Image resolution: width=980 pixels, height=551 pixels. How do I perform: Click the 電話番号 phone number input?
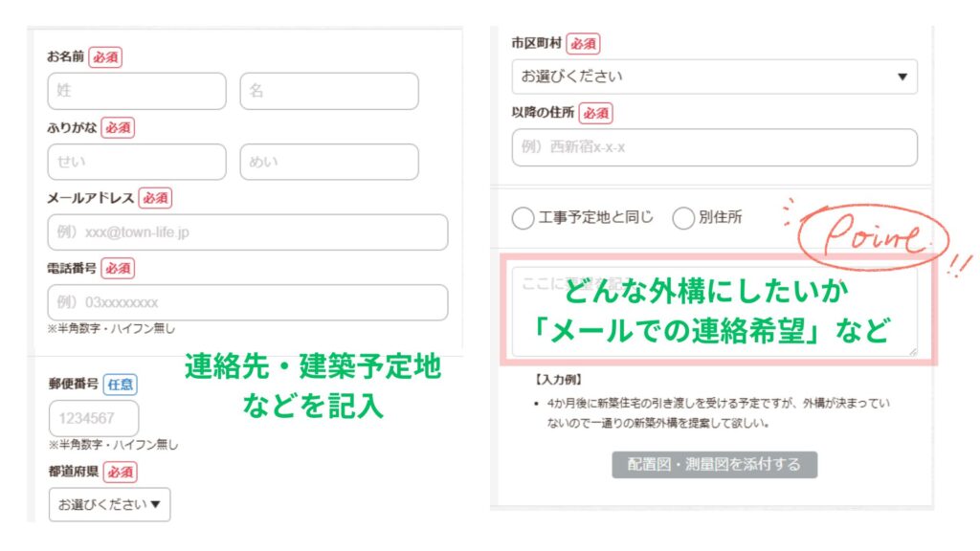click(248, 302)
